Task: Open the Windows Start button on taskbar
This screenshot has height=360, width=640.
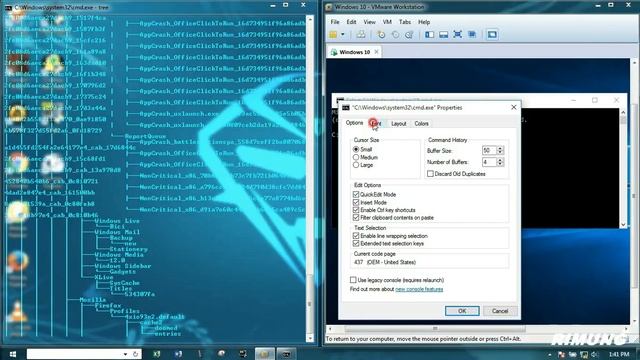Action: pos(13,354)
